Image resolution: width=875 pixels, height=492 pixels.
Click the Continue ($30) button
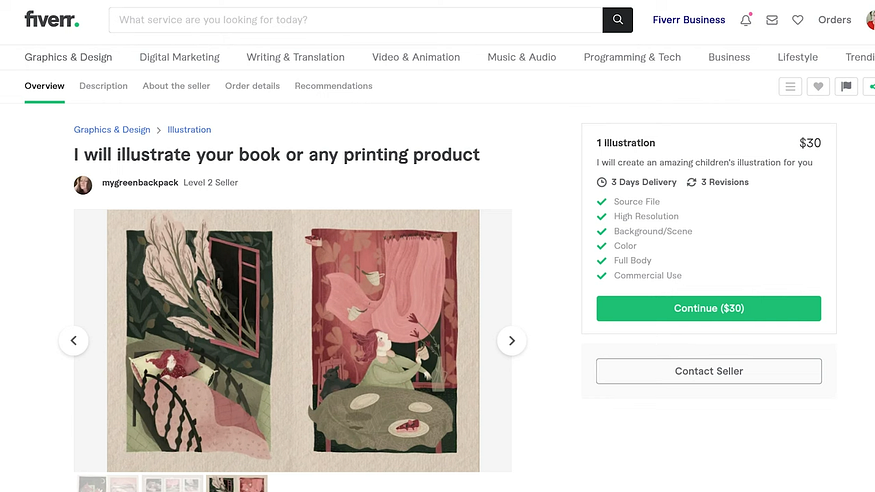pyautogui.click(x=709, y=308)
